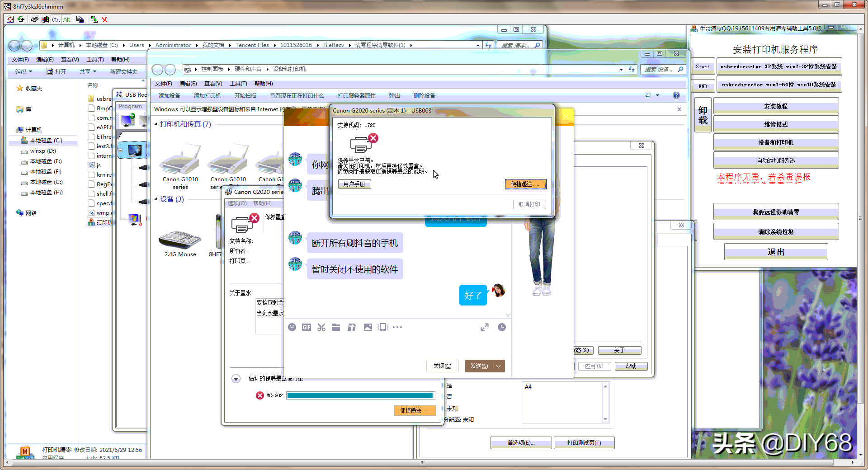Image resolution: width=868 pixels, height=470 pixels.
Task: Click the GIF icon in chat toolbar
Action: [x=307, y=327]
